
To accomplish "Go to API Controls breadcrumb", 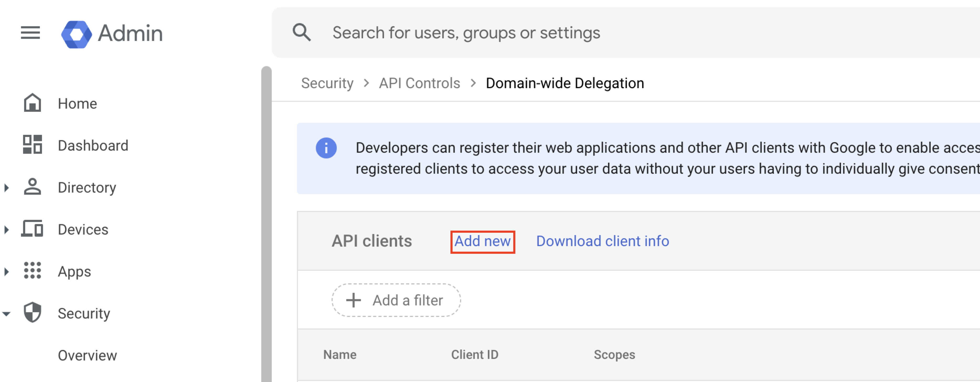I will point(419,83).
